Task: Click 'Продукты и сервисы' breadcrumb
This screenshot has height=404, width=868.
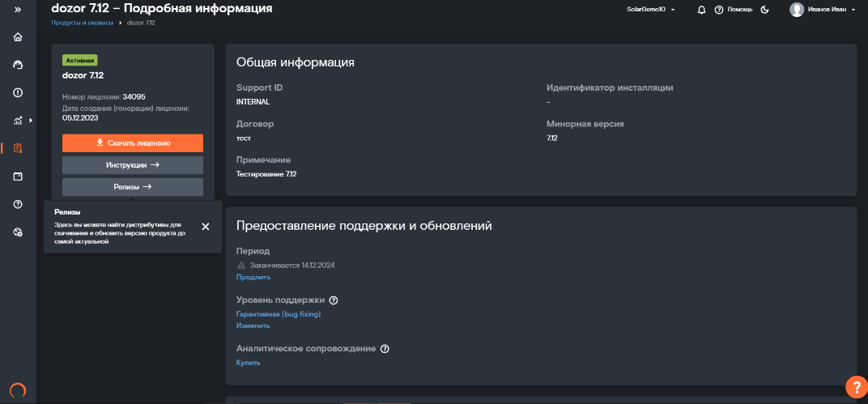Action: 82,23
